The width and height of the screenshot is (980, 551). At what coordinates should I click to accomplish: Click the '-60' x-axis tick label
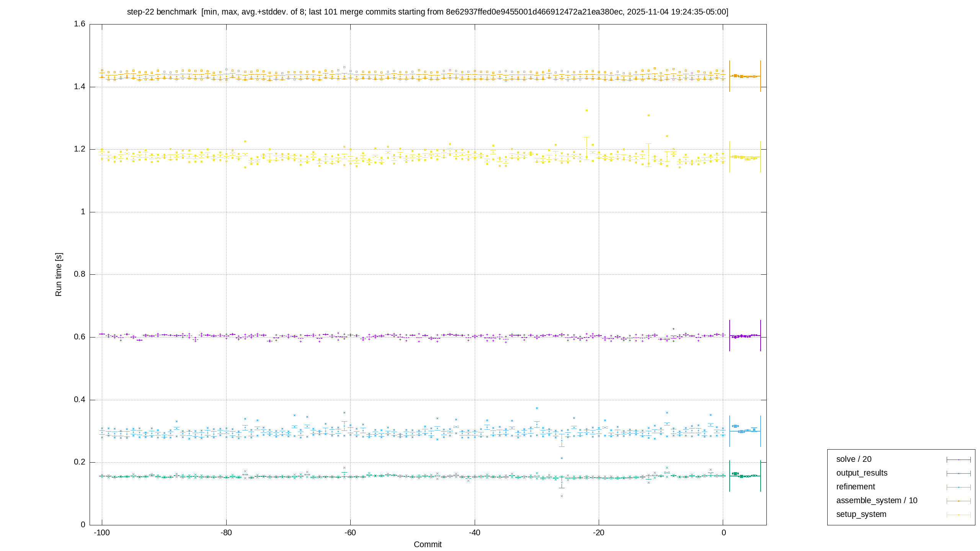[x=350, y=533]
